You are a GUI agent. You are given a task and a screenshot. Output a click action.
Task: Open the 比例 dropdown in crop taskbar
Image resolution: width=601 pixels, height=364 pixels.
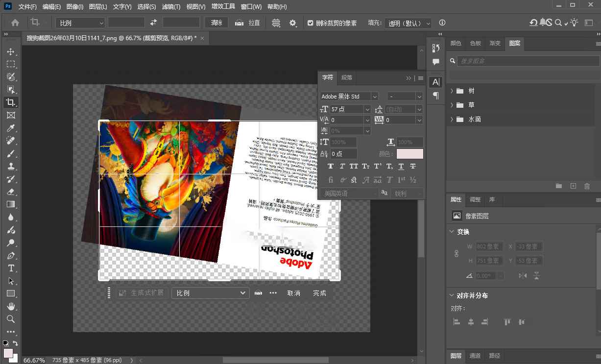click(x=211, y=293)
